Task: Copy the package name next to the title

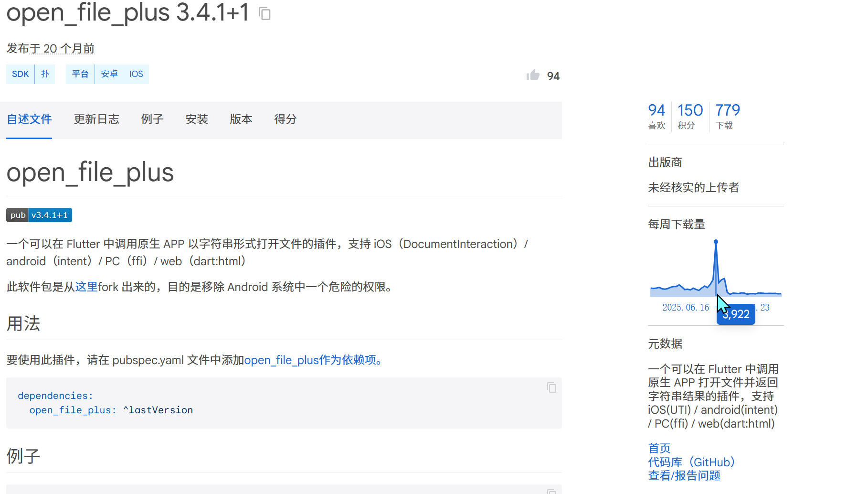Action: (264, 13)
